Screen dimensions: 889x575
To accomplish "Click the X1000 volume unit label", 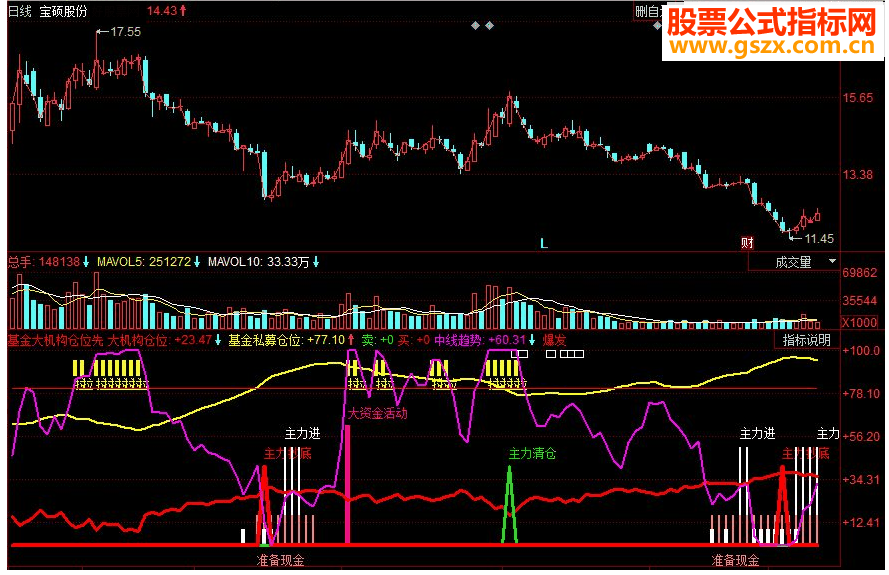I will point(860,323).
